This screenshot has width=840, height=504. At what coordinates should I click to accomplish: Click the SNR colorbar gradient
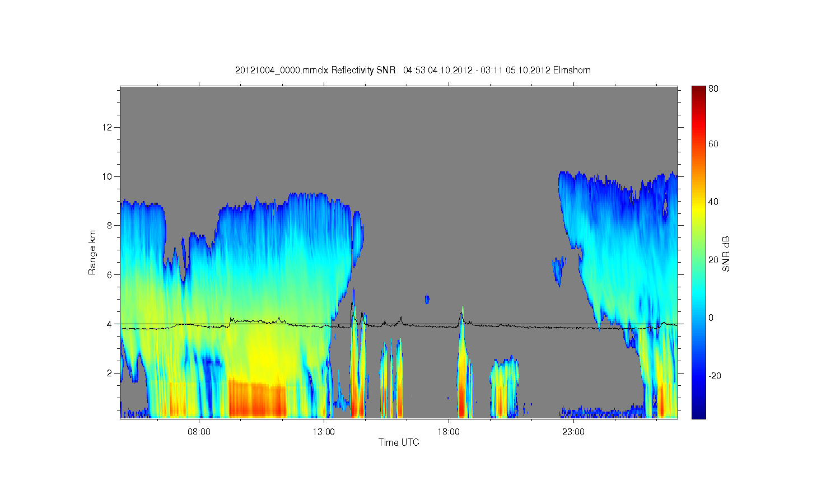point(698,252)
